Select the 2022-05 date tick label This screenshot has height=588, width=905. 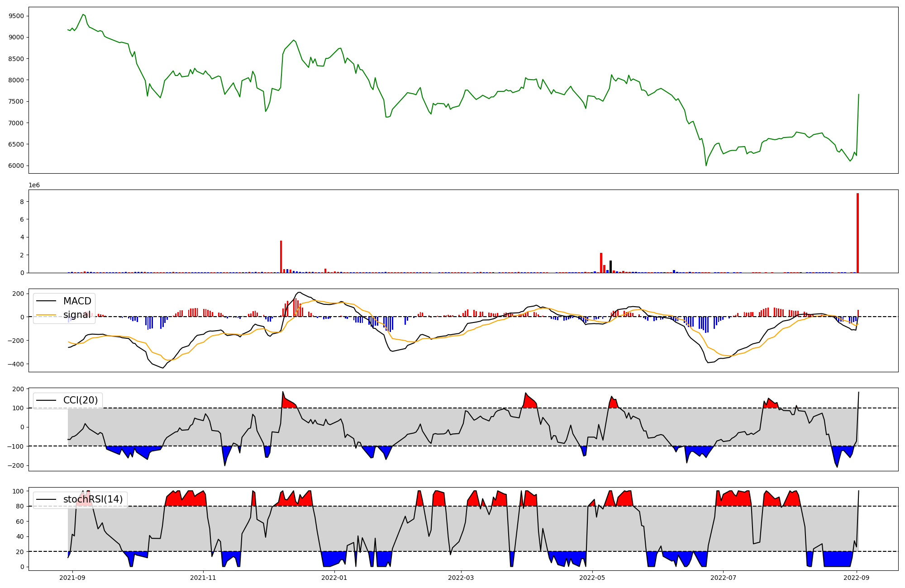(592, 578)
